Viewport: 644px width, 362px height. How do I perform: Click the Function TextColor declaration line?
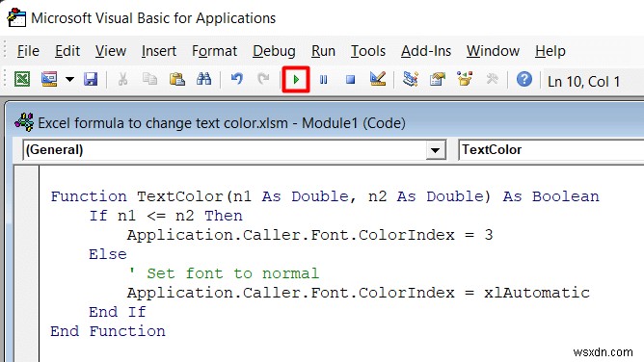[x=325, y=196]
